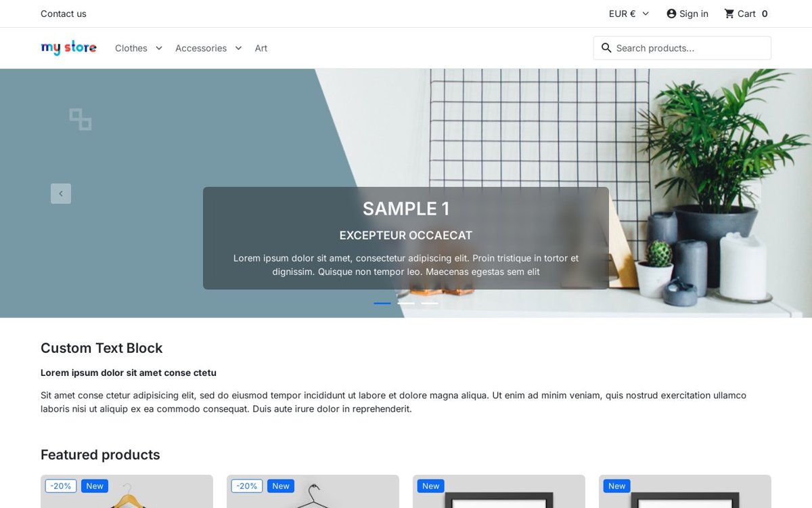Open the my store logo homepage
Screen dimensions: 812x508
[68, 48]
